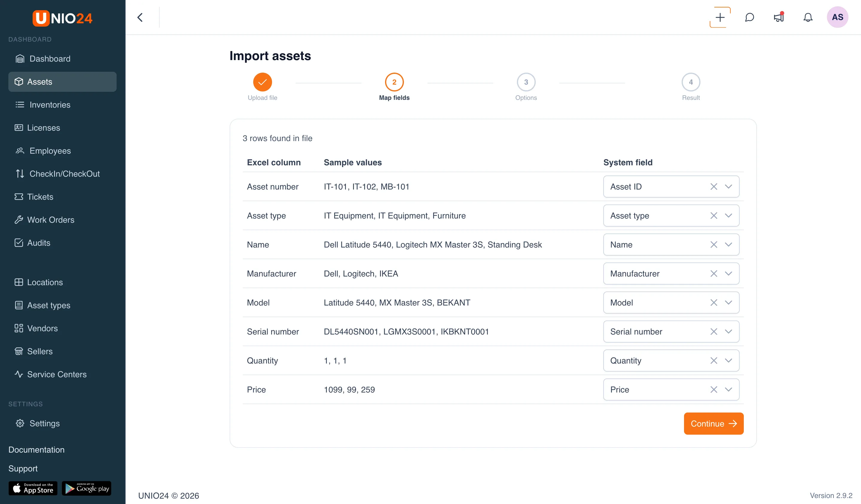Open Locations from the sidebar
This screenshot has width=861, height=504.
point(62,282)
